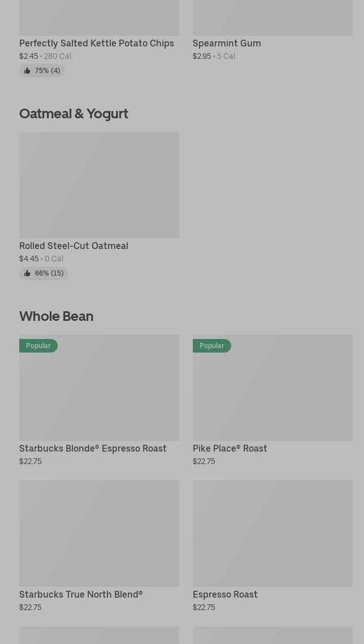
Task: Open Perfectly Salted Kettle Potato Chips item
Action: point(97,43)
